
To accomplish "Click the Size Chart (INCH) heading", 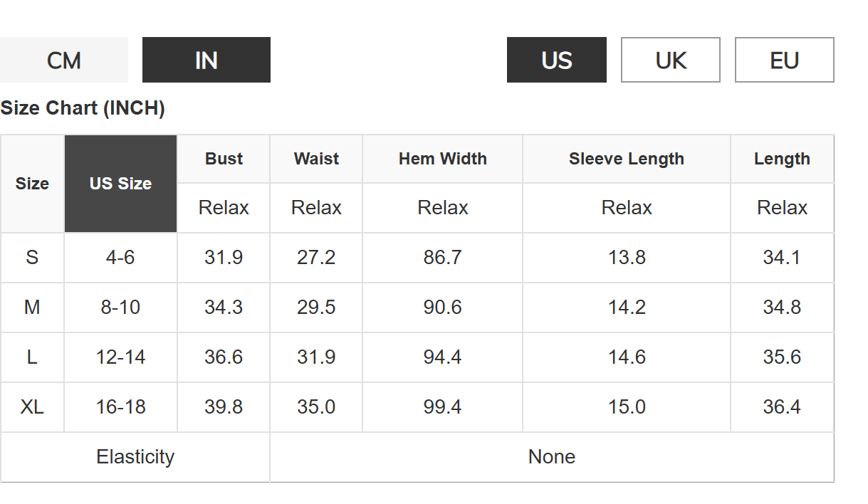I will coord(83,108).
